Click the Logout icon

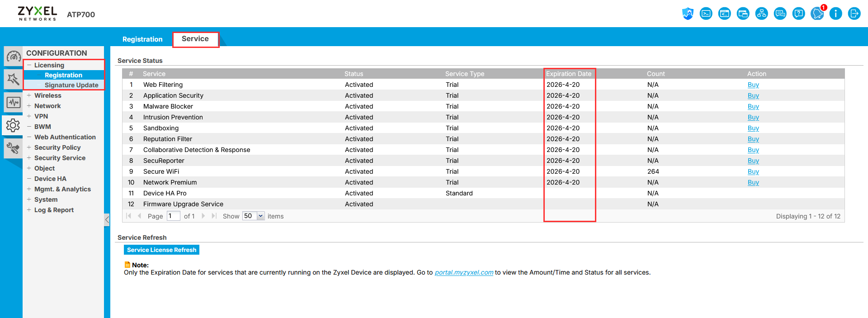854,14
